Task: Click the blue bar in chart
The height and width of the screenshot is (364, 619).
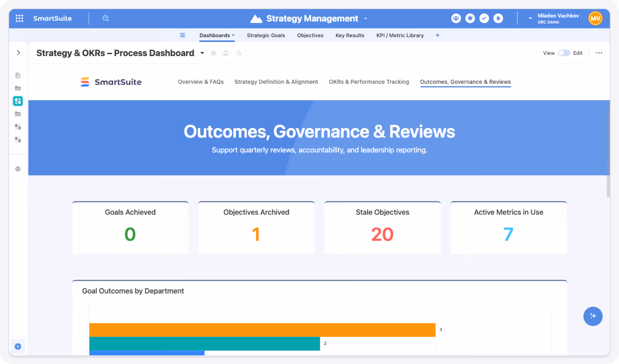Action: tap(147, 353)
